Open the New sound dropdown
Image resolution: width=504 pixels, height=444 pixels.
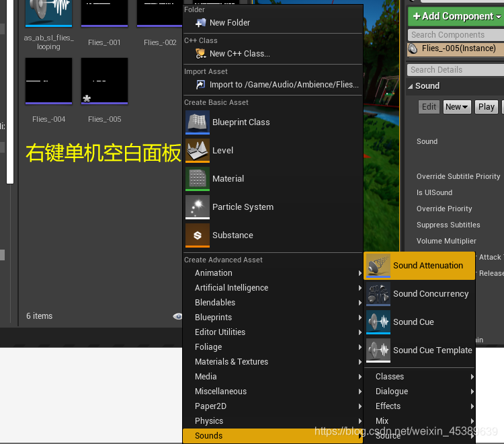click(x=457, y=107)
